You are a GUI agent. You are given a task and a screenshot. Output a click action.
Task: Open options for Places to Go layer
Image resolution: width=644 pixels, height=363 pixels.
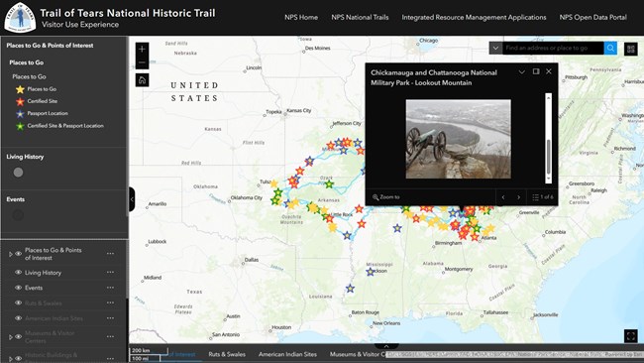(x=110, y=254)
